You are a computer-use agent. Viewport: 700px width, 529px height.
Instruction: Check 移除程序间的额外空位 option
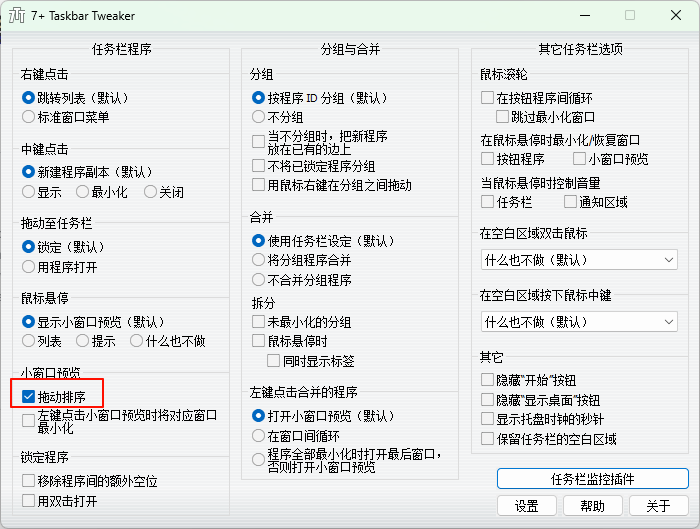[x=29, y=481]
